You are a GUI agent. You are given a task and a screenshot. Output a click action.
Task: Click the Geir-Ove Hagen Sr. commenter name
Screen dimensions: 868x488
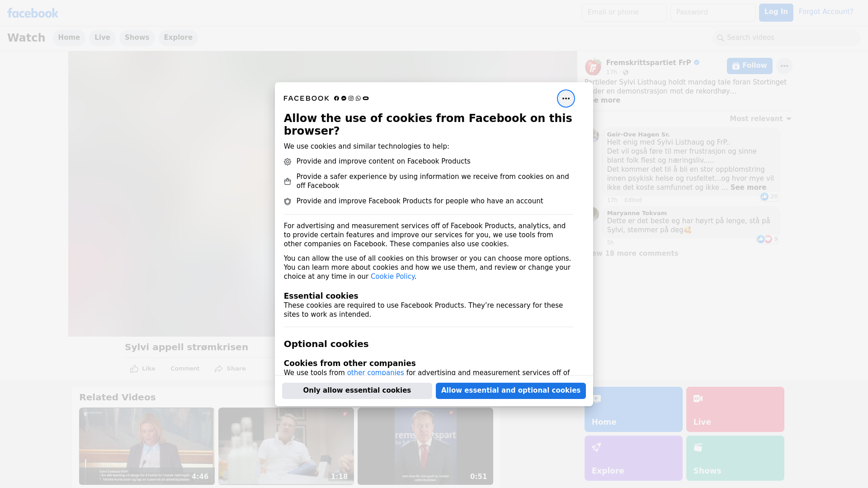(638, 135)
